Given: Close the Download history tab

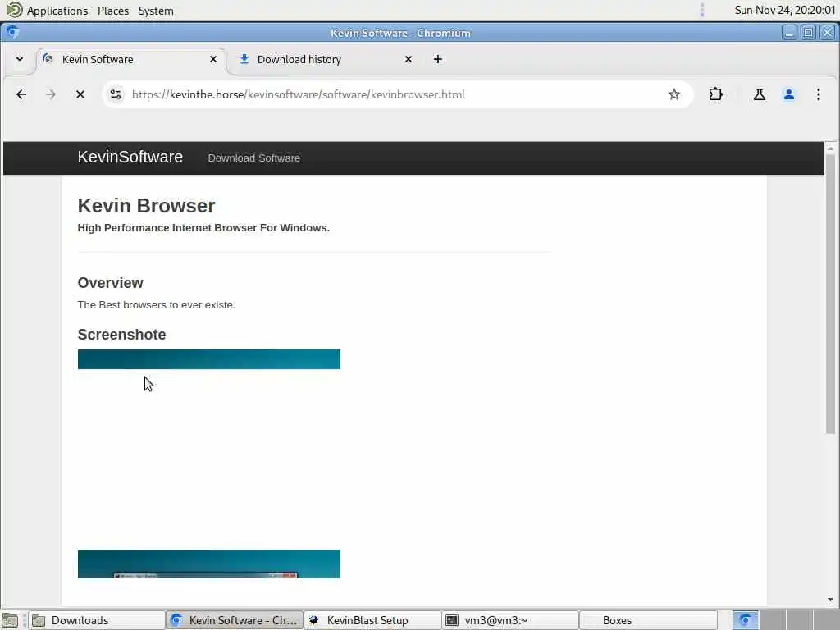Looking at the screenshot, I should (409, 59).
